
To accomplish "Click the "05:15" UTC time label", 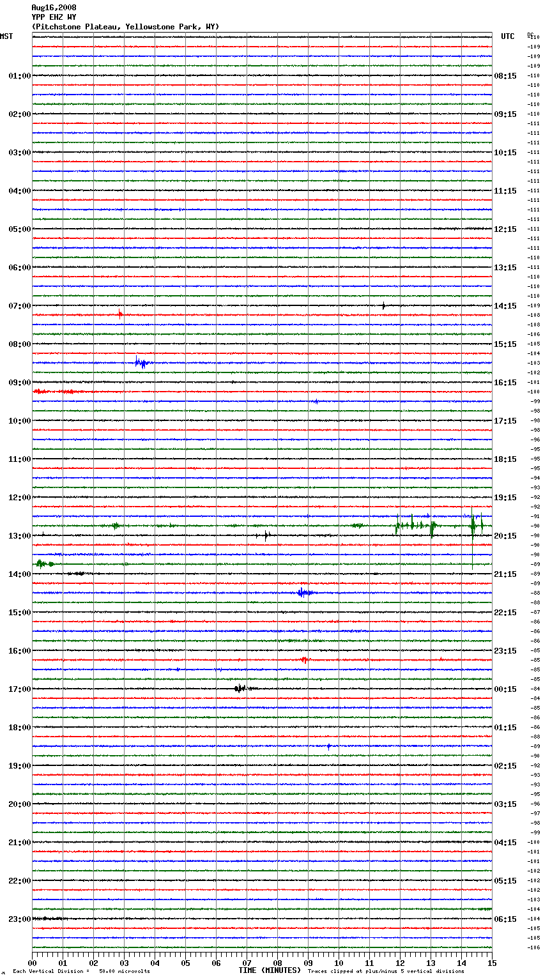I will [x=505, y=881].
